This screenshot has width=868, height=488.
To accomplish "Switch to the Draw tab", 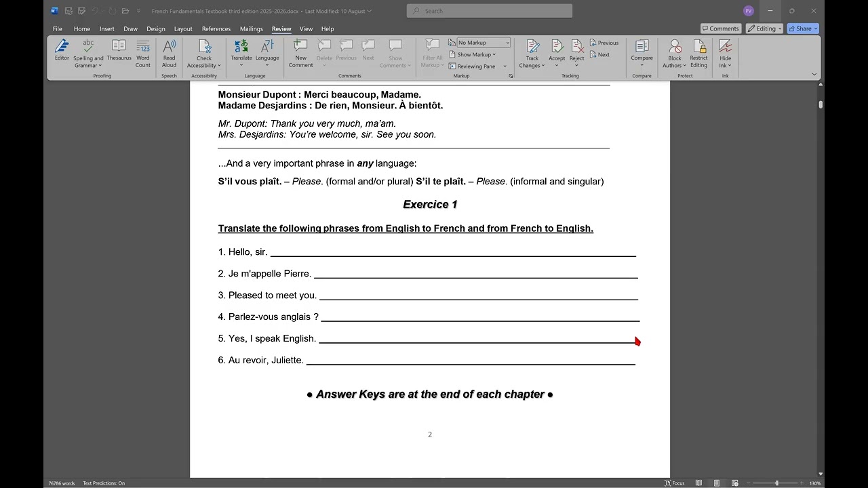I will click(130, 29).
